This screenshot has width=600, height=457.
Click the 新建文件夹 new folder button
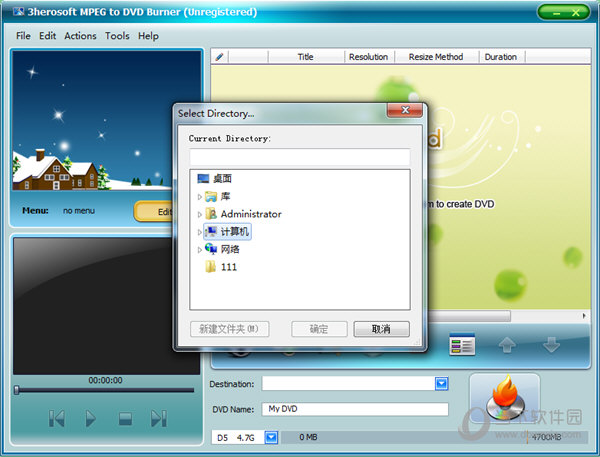(x=230, y=329)
